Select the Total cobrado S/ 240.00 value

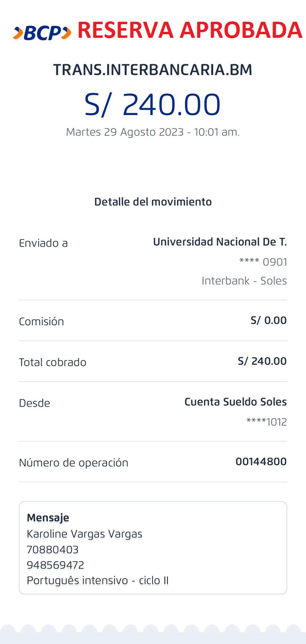pyautogui.click(x=262, y=361)
